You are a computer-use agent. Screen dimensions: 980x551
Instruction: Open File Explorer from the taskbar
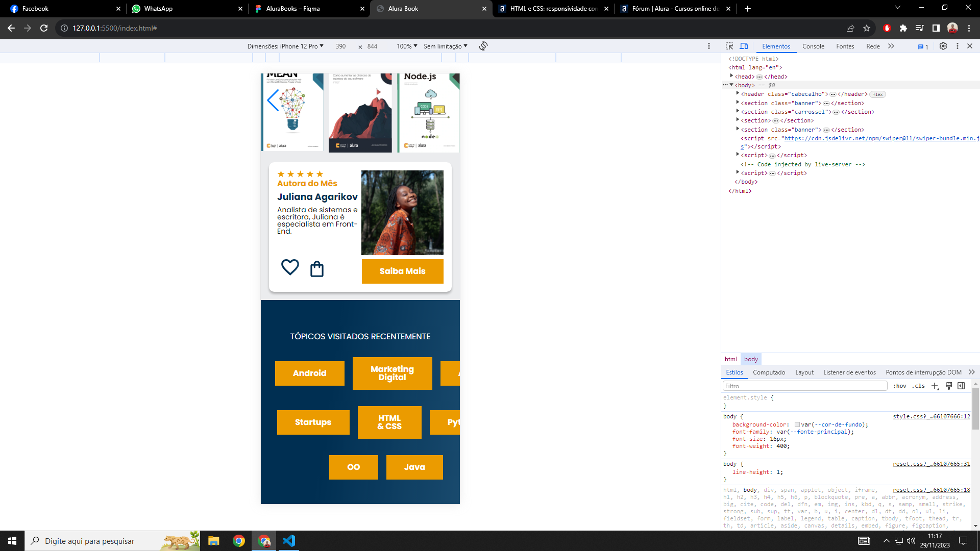[x=213, y=541]
